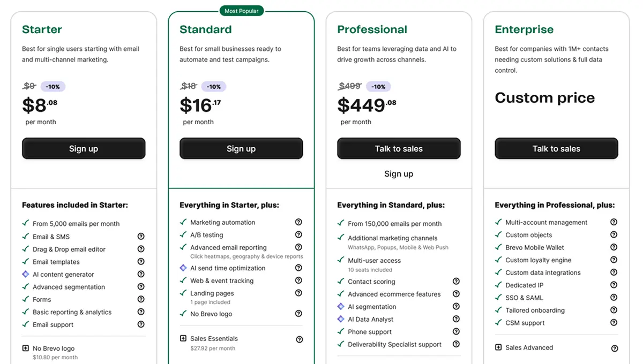643x364 pixels.
Task: Select the Sign up link below Professional's sales button
Action: pos(399,173)
